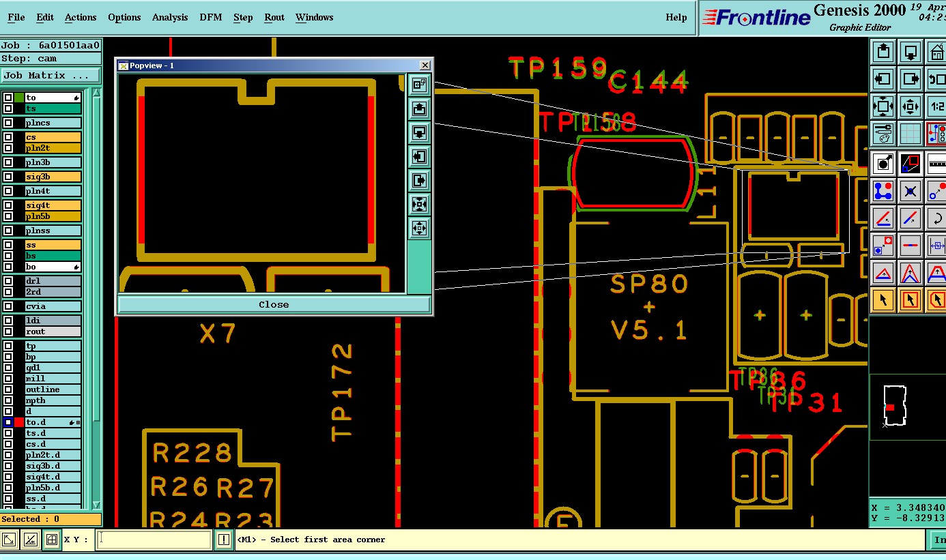Image resolution: width=946 pixels, height=560 pixels.
Task: Select the pln5b layer name
Action: tap(53, 216)
